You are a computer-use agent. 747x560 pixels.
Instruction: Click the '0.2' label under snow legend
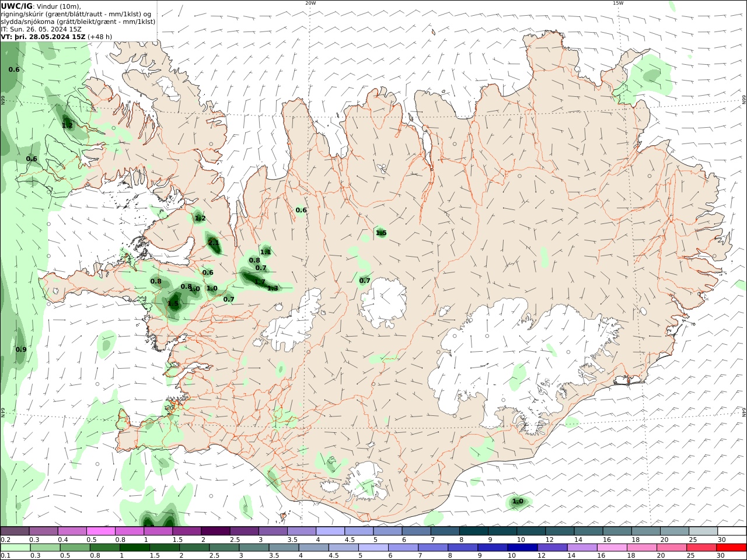[5, 540]
